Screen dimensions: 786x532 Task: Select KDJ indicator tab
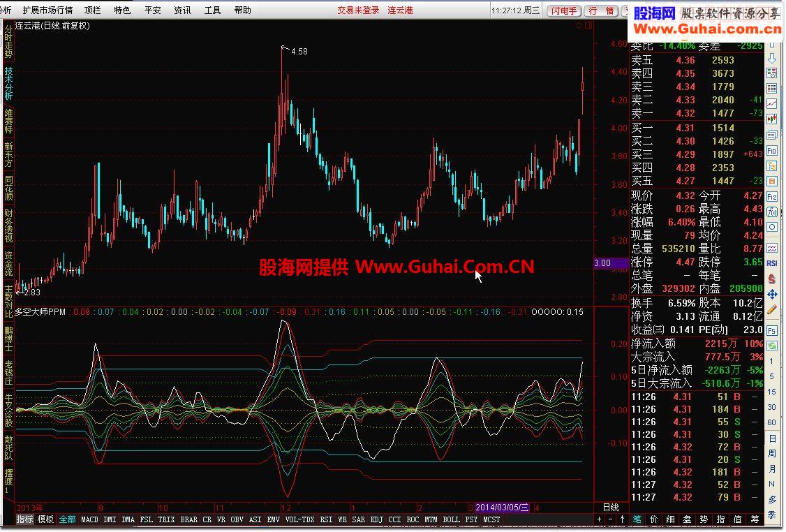point(376,520)
